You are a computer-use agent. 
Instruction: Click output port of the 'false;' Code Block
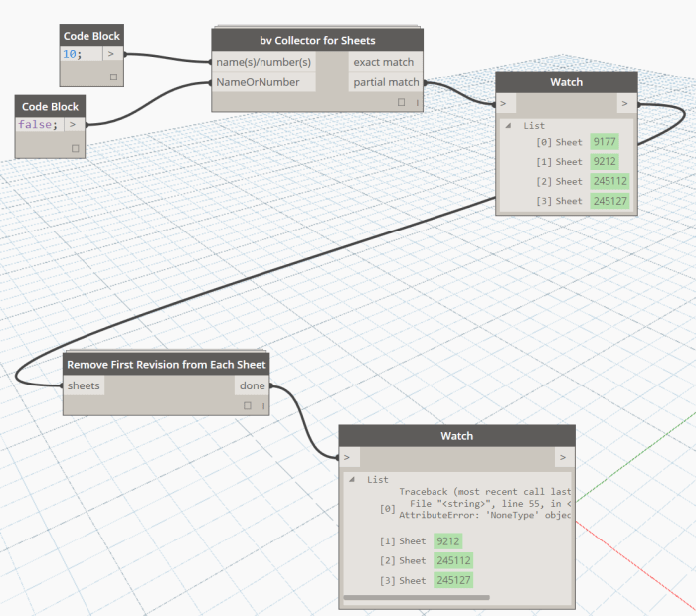click(x=72, y=124)
